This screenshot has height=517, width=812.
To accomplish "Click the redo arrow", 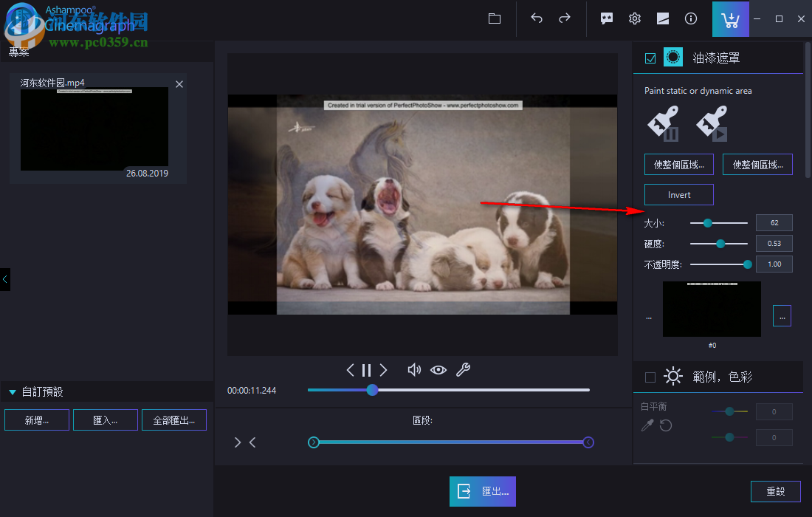I will tap(565, 19).
